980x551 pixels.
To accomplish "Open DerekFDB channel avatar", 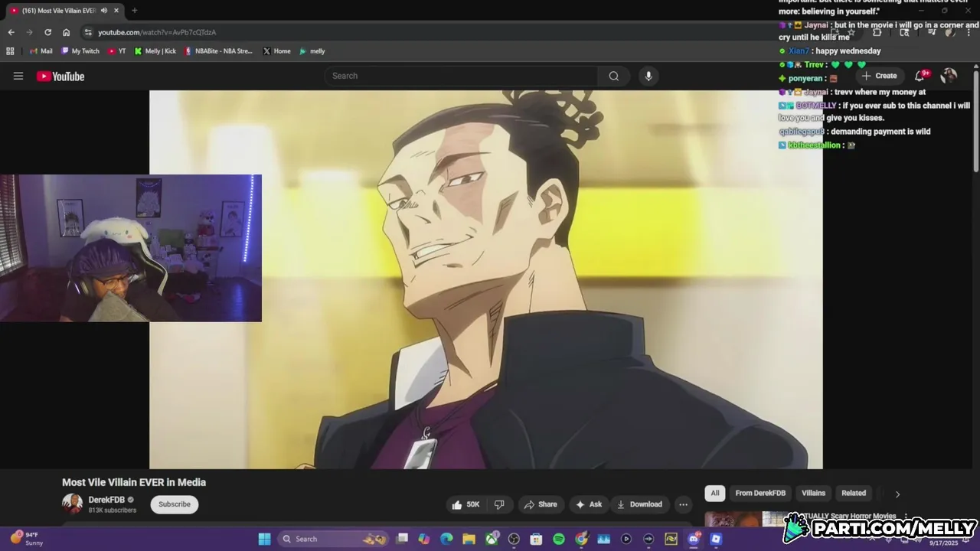I will (72, 504).
